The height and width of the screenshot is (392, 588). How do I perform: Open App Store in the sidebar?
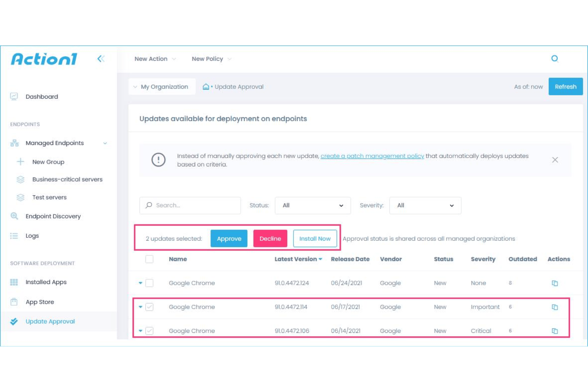40,302
